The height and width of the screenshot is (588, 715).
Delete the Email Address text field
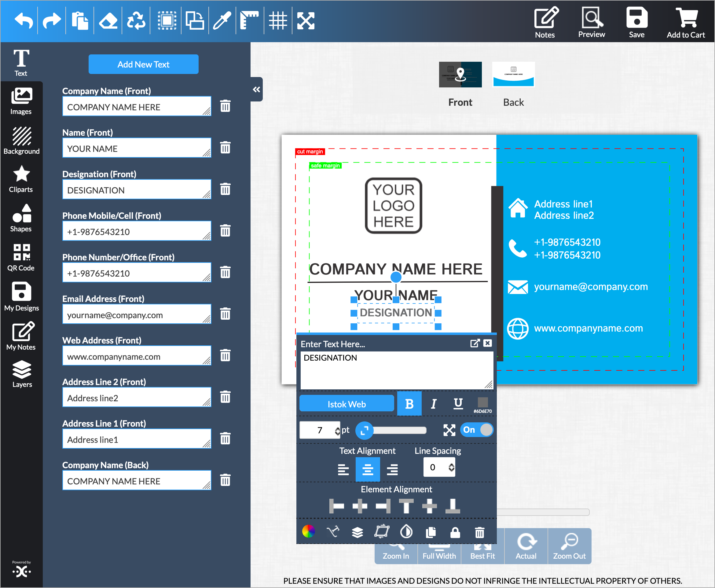225,314
